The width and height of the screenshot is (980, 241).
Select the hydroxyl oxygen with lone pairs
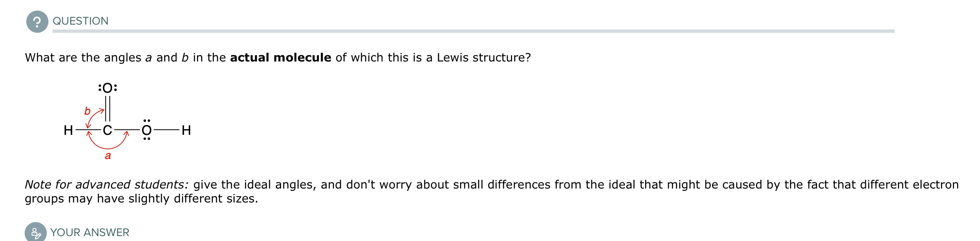[x=147, y=130]
